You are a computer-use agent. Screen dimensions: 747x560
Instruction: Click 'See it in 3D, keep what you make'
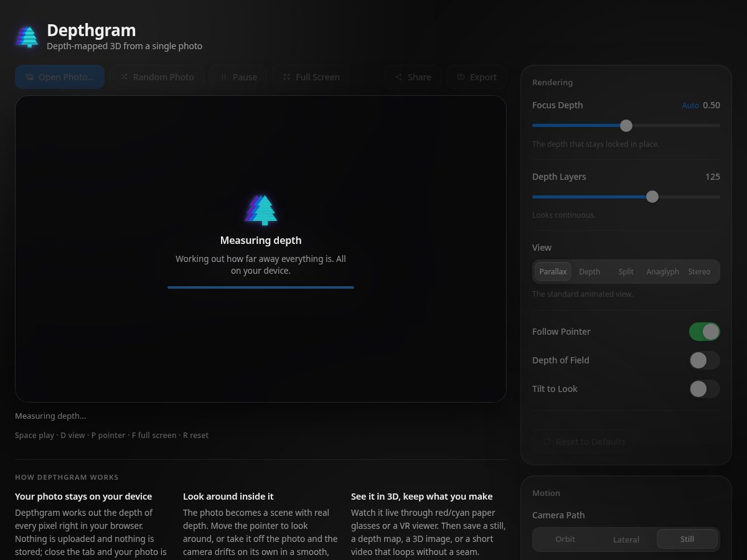point(422,497)
